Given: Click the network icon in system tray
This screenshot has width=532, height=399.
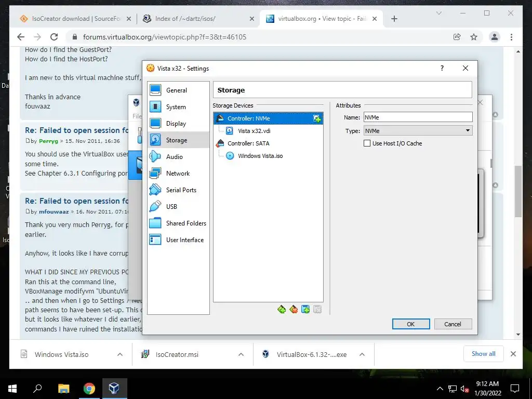Looking at the screenshot, I should (453, 389).
